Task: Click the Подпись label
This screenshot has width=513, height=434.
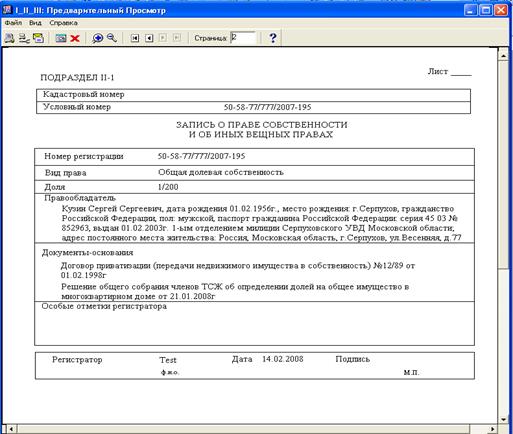Action: (x=353, y=359)
